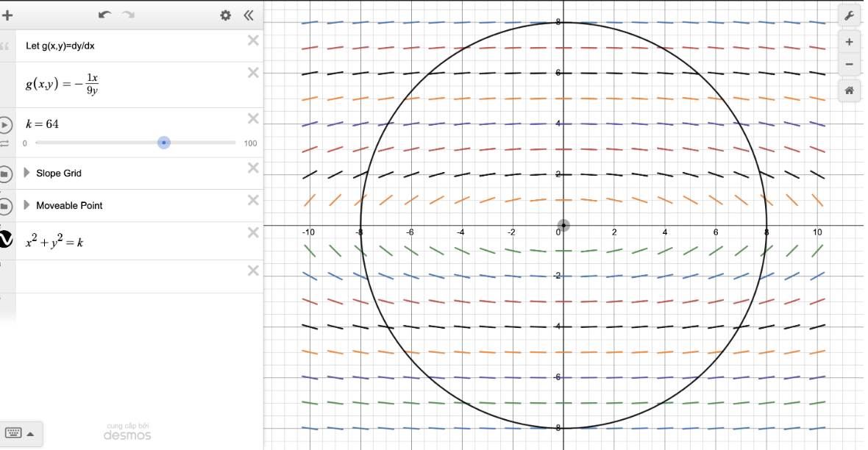Undo the last change

104,15
